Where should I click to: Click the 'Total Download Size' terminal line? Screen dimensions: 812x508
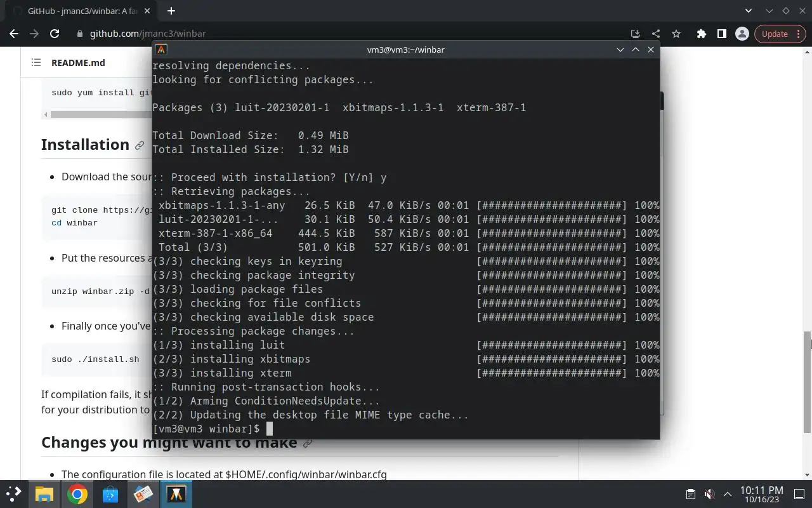click(x=250, y=135)
